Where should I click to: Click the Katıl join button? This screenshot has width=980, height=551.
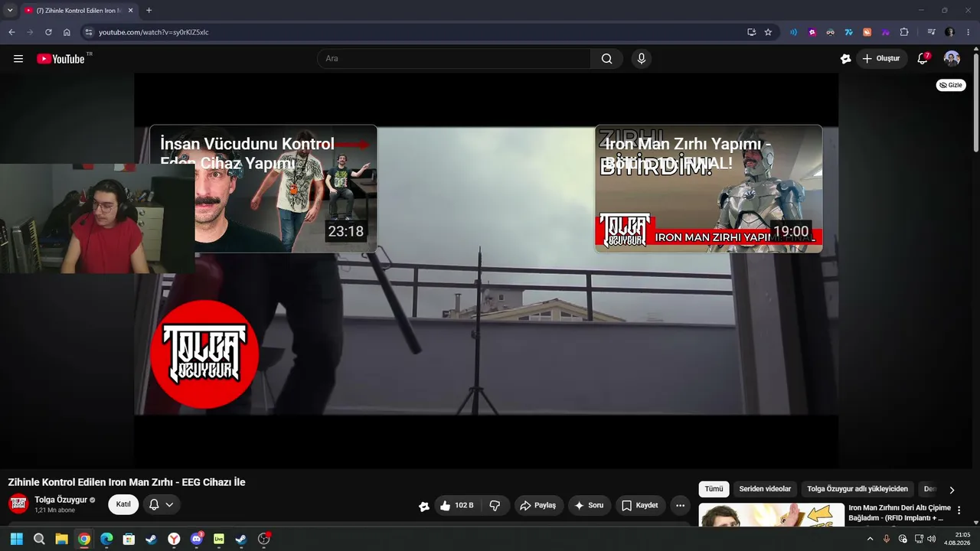[x=123, y=504]
